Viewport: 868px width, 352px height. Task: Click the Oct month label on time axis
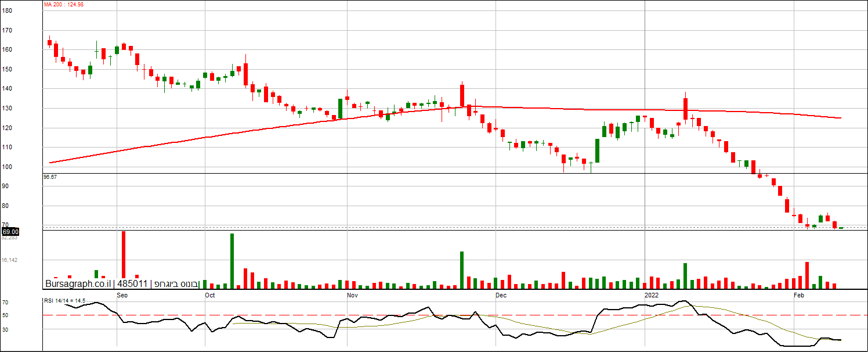210,295
